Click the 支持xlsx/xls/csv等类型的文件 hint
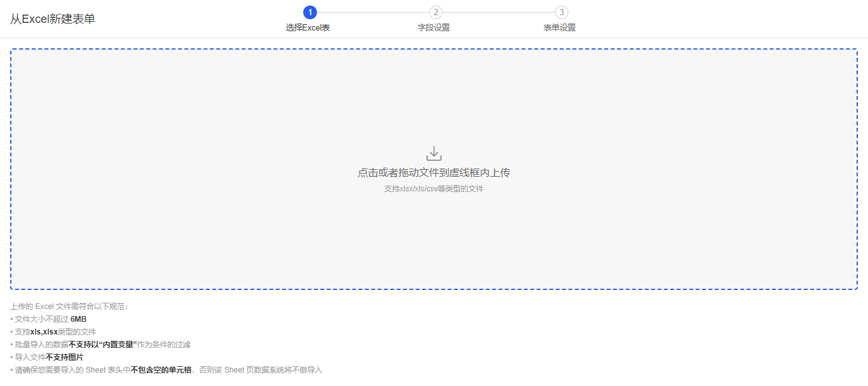This screenshot has height=386, width=868. 434,189
